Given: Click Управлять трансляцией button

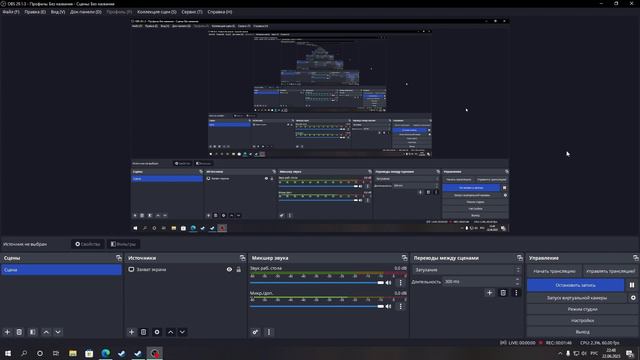Looking at the screenshot, I should coord(610,271).
